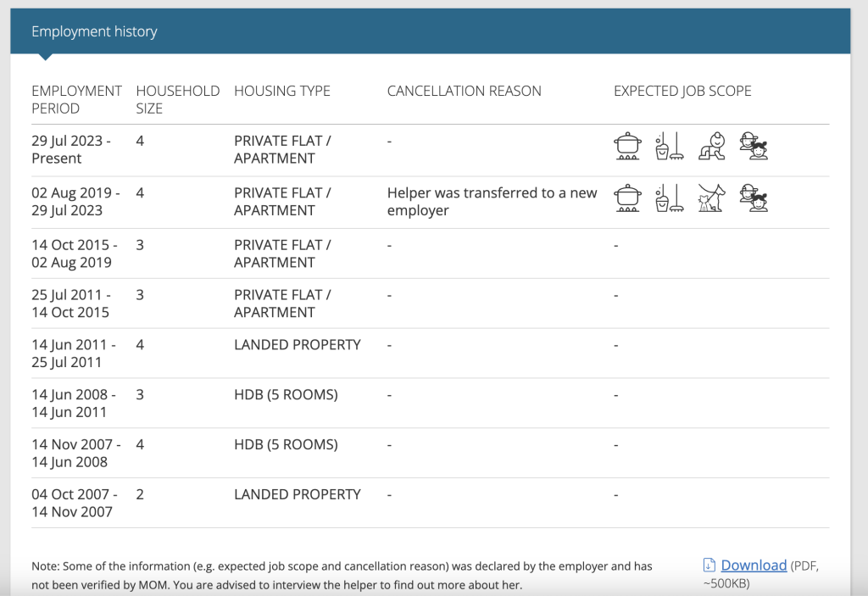Select the '14 Nov 2007 - 14 Jun 2008' period cell

point(75,453)
